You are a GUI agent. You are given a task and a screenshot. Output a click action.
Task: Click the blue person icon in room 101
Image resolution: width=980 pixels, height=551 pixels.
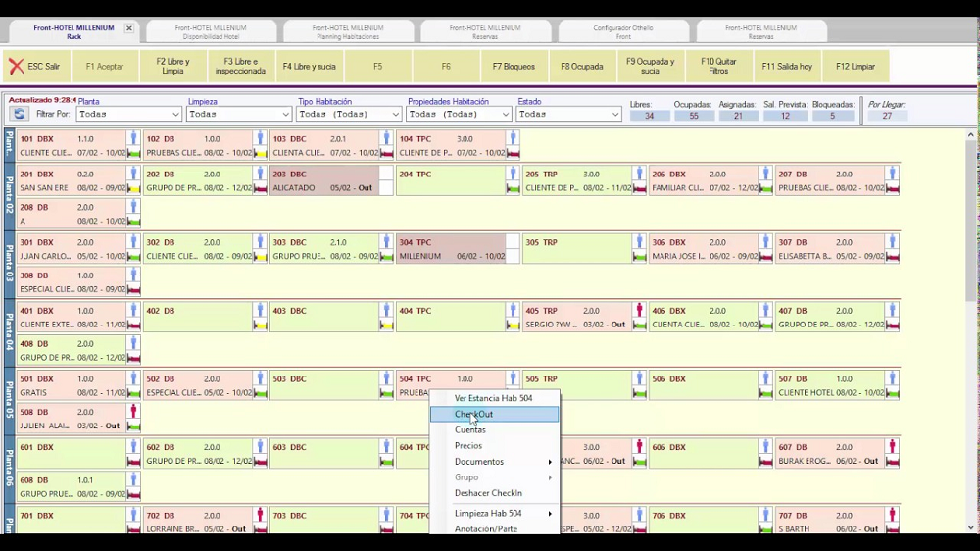pos(133,139)
